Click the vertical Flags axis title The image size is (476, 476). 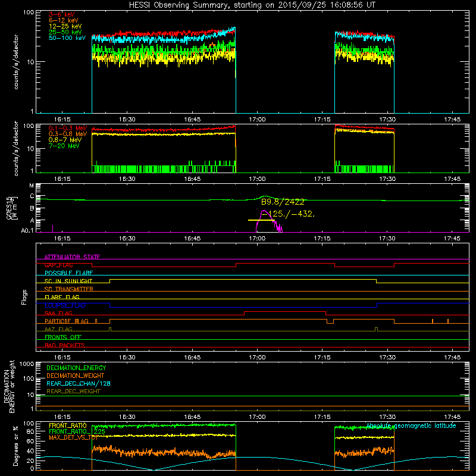pos(24,297)
